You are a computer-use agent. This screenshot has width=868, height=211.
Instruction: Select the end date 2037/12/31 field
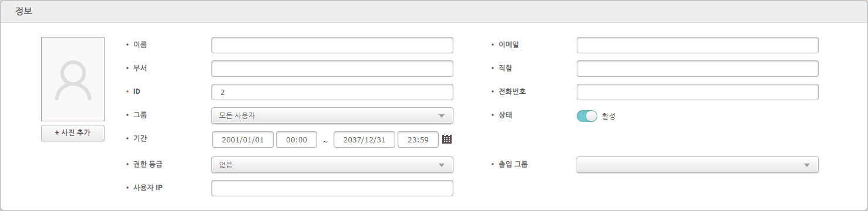pyautogui.click(x=364, y=139)
